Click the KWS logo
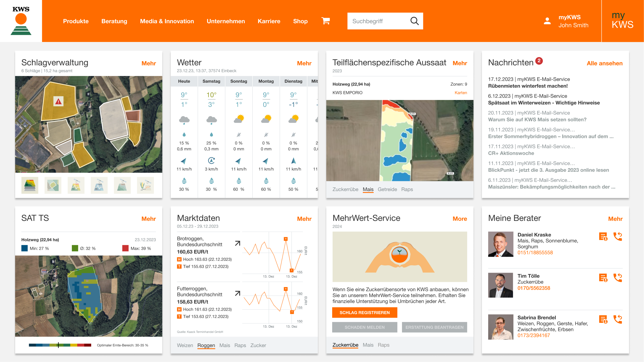 (x=21, y=21)
